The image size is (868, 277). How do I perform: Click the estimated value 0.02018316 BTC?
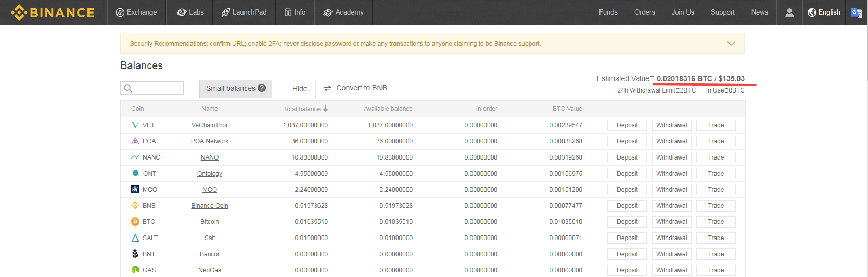tap(684, 78)
